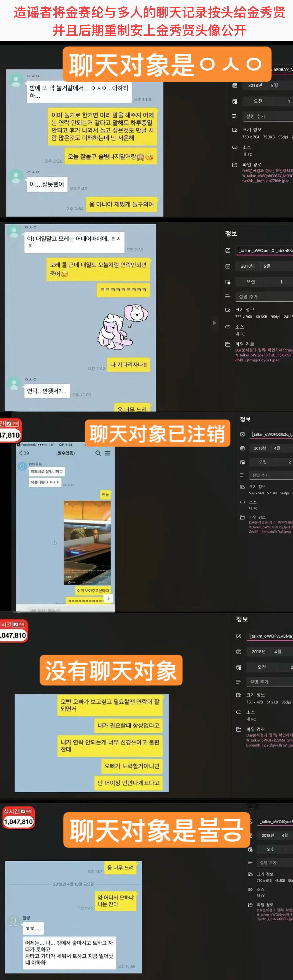Image resolution: width=293 pixels, height=980 pixels.
Task: Click the 2018년 4월 13일 금요일 date separator
Action: coord(73,884)
